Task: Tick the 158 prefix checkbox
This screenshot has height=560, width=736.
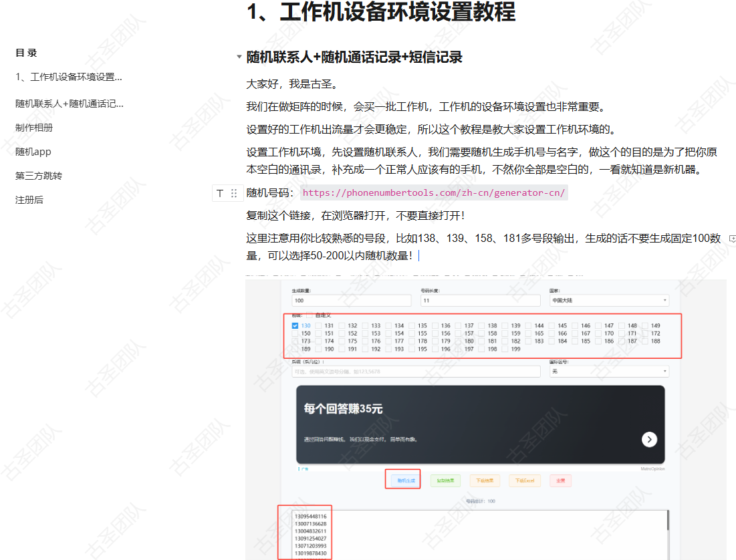Action: coord(481,333)
